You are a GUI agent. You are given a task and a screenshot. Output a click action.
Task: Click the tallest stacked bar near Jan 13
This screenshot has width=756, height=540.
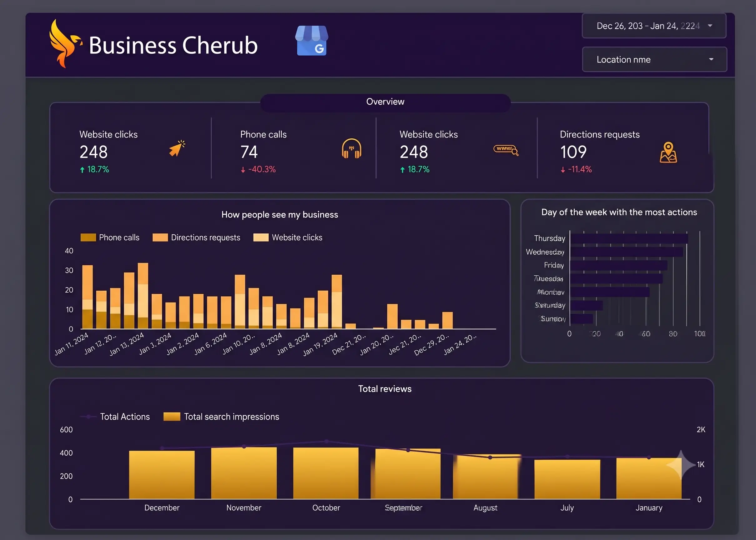tap(143, 296)
